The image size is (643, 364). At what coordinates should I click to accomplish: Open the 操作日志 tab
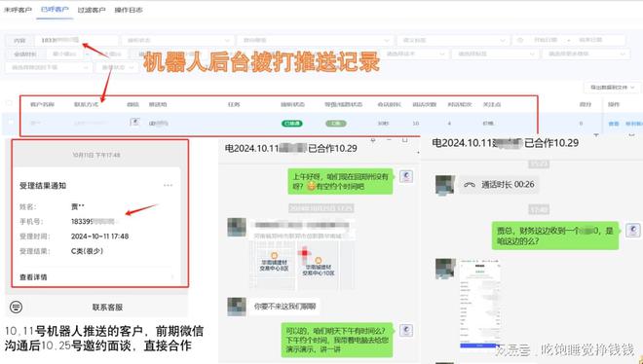click(129, 10)
